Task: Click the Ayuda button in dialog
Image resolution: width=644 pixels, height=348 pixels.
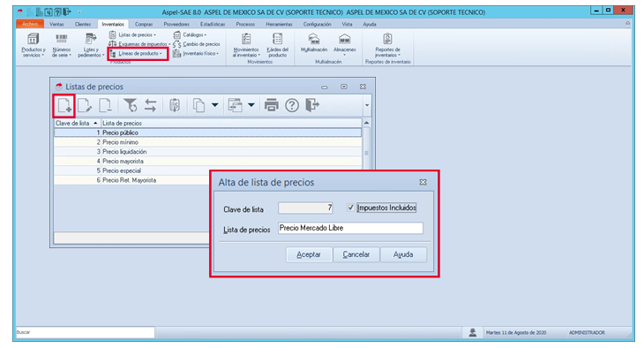Action: 403,254
